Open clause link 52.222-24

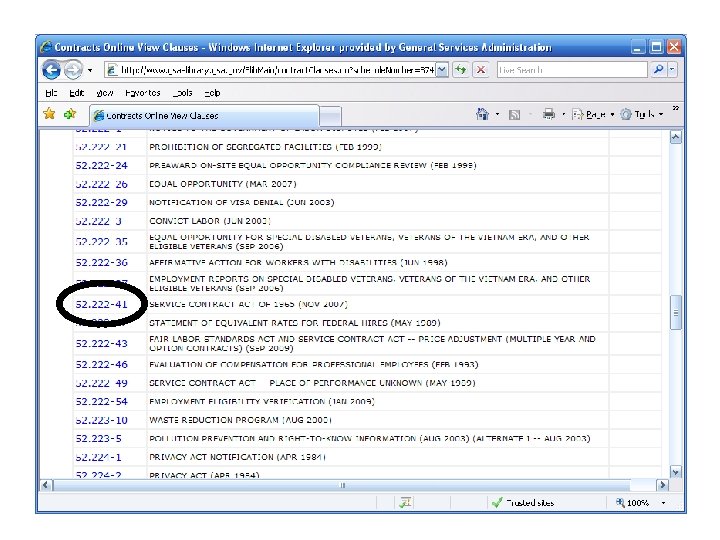click(x=101, y=165)
